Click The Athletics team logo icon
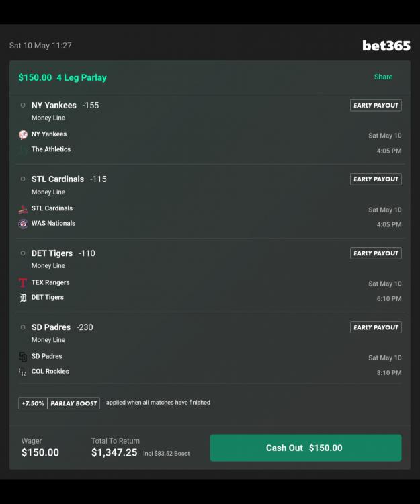Screen dimensions: 420x504 23,150
